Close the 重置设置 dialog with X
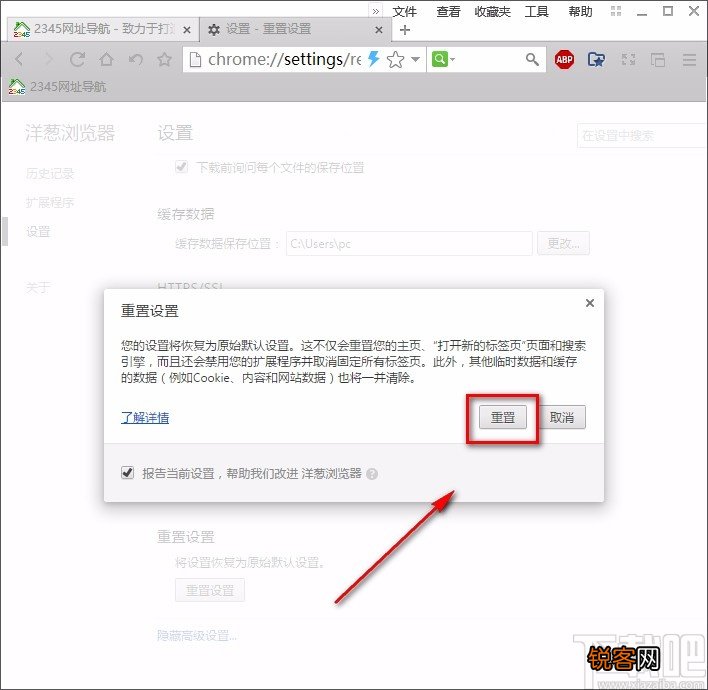The width and height of the screenshot is (708, 690). coord(590,303)
